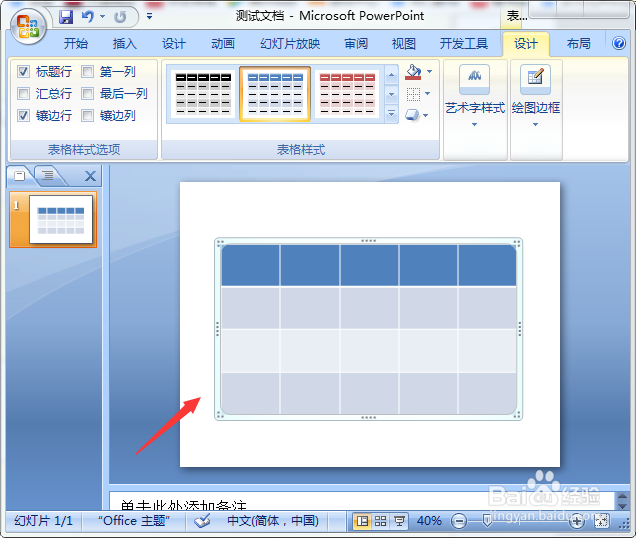Screen dimensions: 636x538
Task: Open PowerPoint help question mark
Action: point(619,43)
